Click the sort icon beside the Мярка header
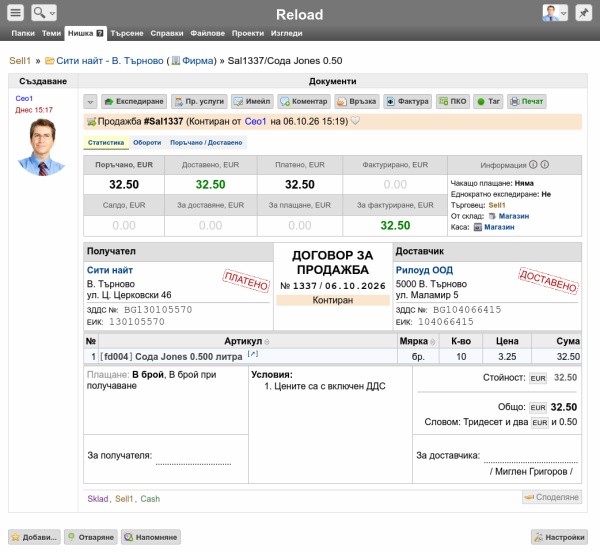600x552 pixels. 433,342
